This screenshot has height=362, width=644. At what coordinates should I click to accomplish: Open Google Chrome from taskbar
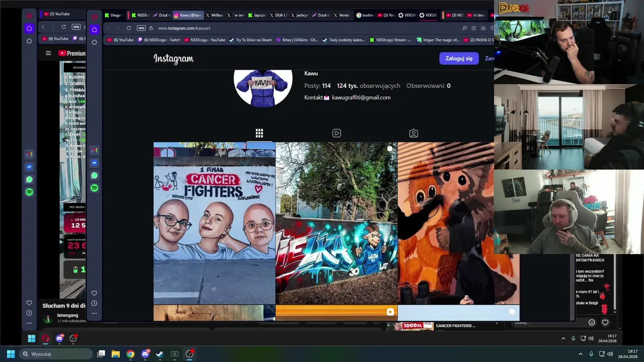130,354
